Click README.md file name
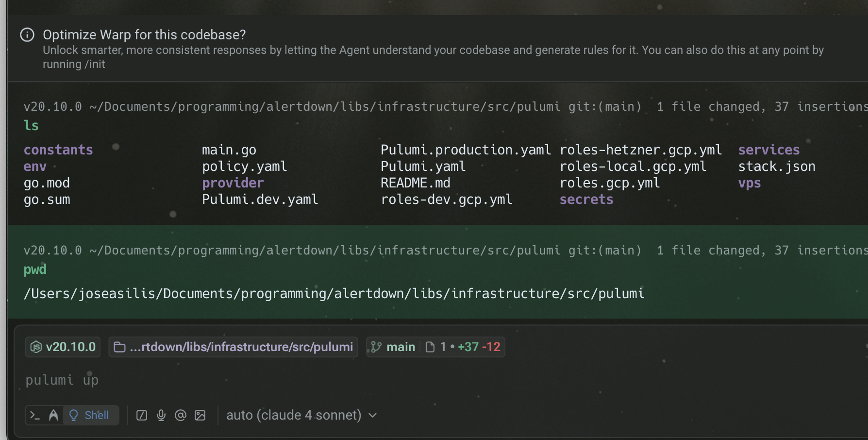 tap(416, 183)
